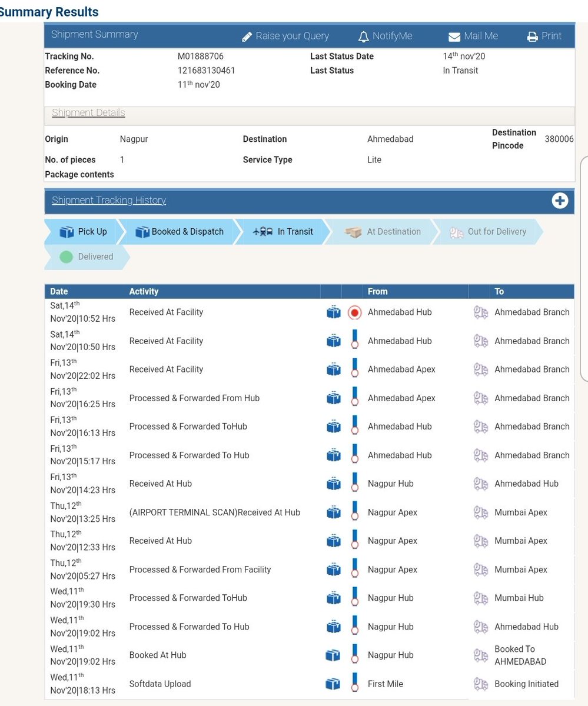The width and height of the screenshot is (588, 706).
Task: Click the Date column header
Action: [59, 291]
